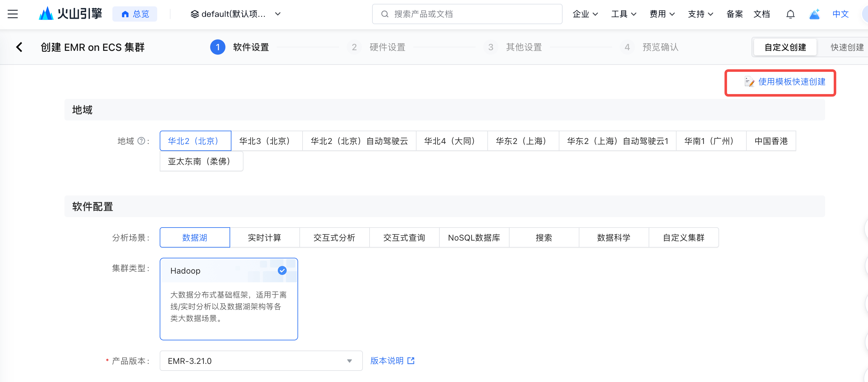This screenshot has width=868, height=382.
Task: Click the template edit icon
Action: click(x=749, y=82)
